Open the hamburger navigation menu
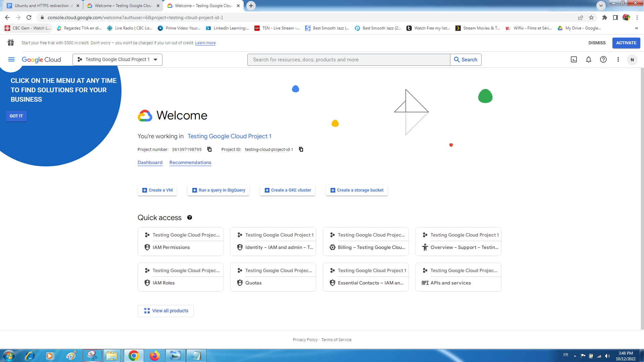The width and height of the screenshot is (644, 362). click(11, 59)
